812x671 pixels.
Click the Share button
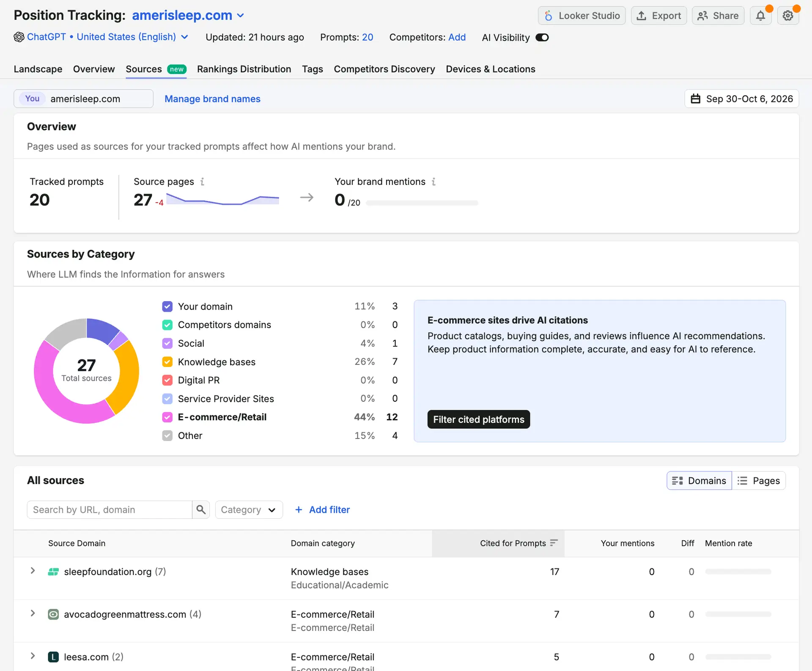pos(718,16)
